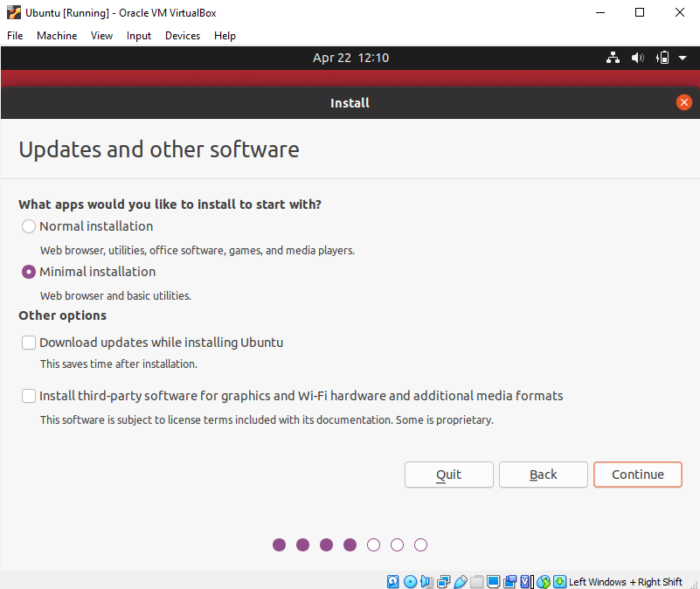The image size is (700, 589).
Task: Click the green arrow keyboard capture icon
Action: (x=560, y=581)
